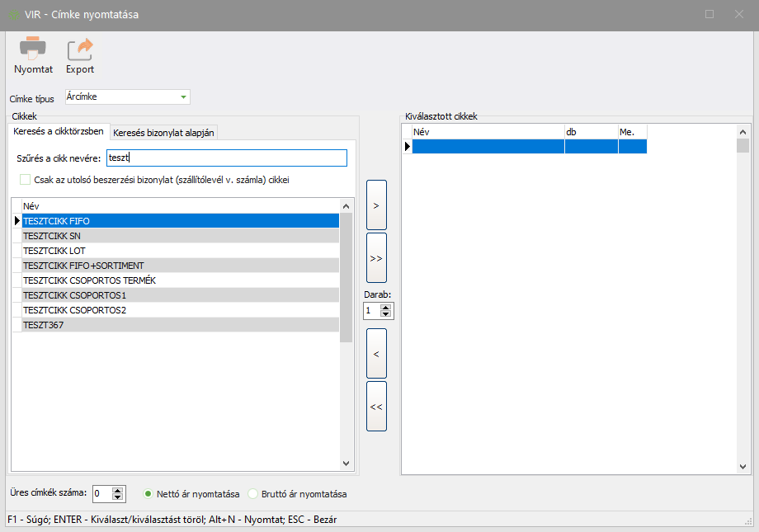
Task: Select TESZTCIKK CSOPORTOS TERMÉK in the list
Action: (x=180, y=280)
